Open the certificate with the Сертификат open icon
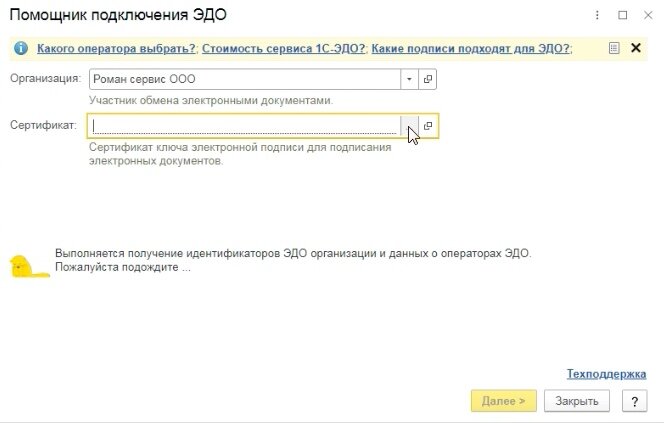The width and height of the screenshot is (664, 423). (428, 126)
